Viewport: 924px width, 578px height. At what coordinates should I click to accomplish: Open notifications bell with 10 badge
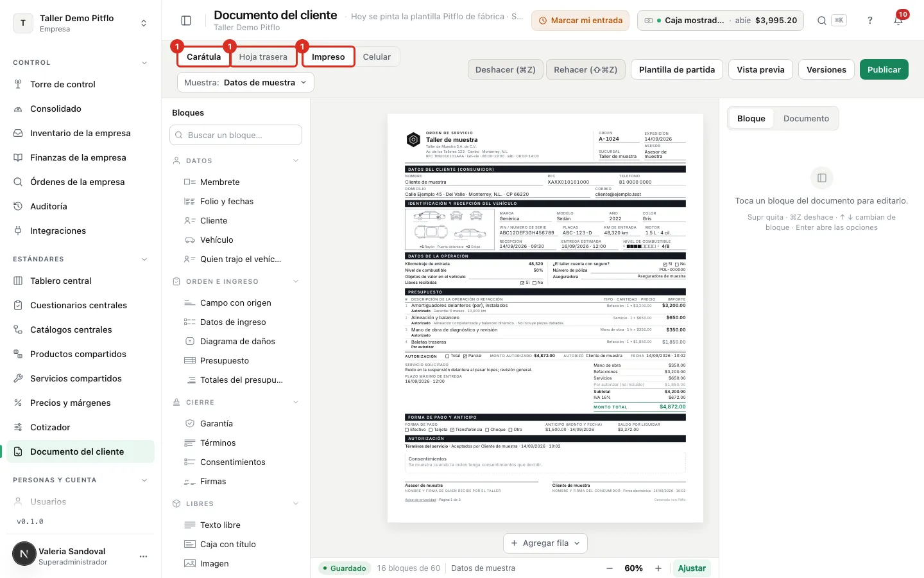tap(899, 20)
